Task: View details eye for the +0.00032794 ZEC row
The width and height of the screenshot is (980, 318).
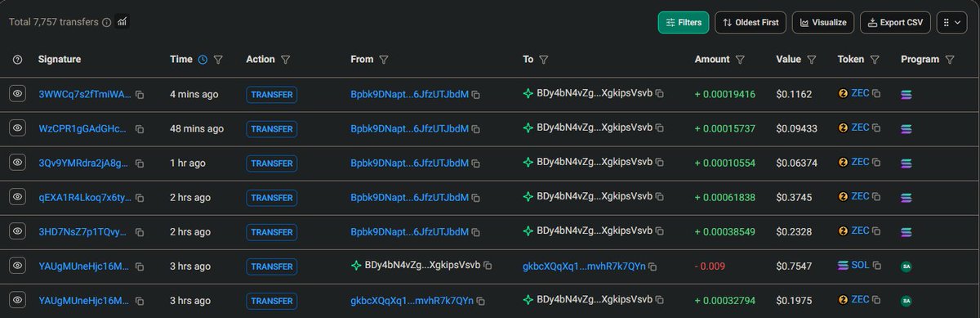Action: pyautogui.click(x=17, y=301)
